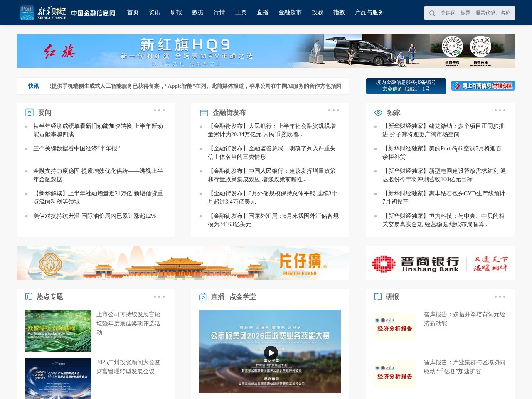Viewport: 532px width, 399px height.
Task: Open more 研报 items via the dots
Action: [x=500, y=297]
